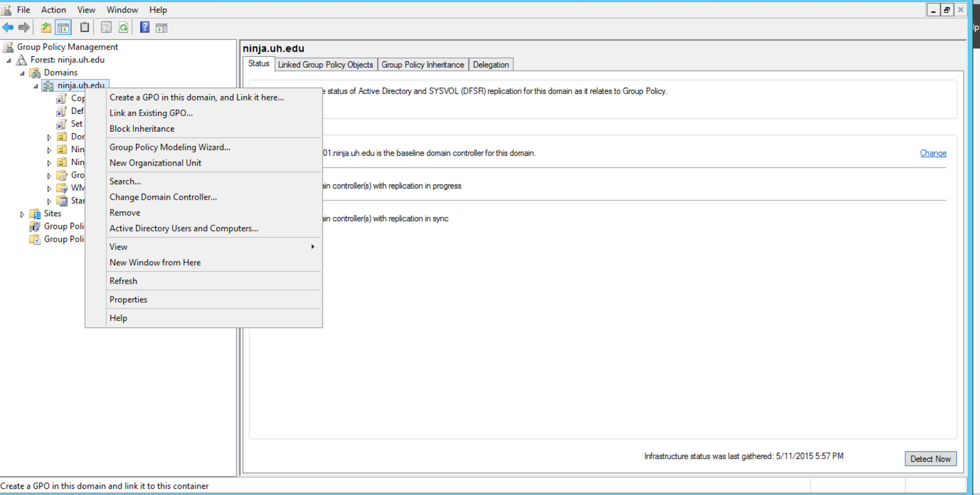The image size is (980, 495).
Task: Click the 'Forest: ninja.uh.edu' tree label
Action: pos(67,60)
